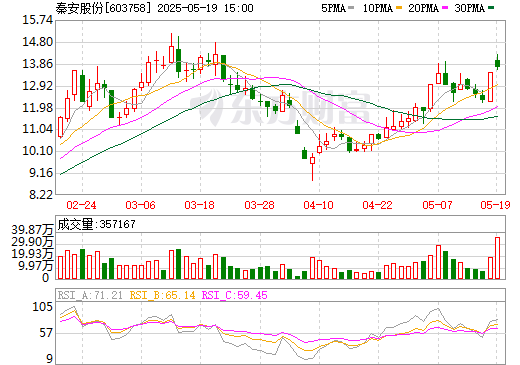Click the 30PMA green legend swatch

click(x=491, y=8)
